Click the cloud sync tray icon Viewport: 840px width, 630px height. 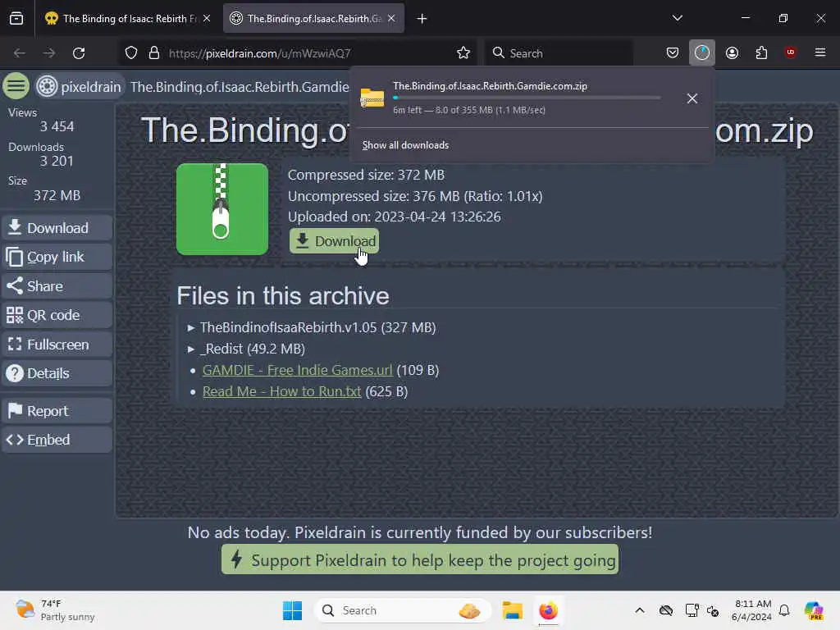click(666, 610)
